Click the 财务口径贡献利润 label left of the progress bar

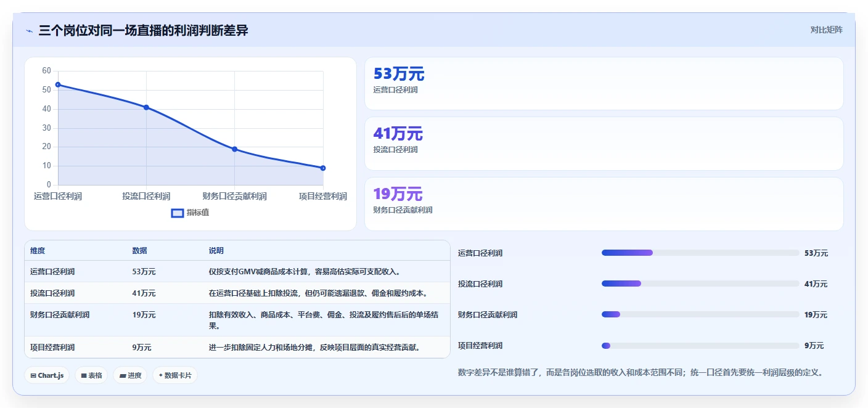488,315
